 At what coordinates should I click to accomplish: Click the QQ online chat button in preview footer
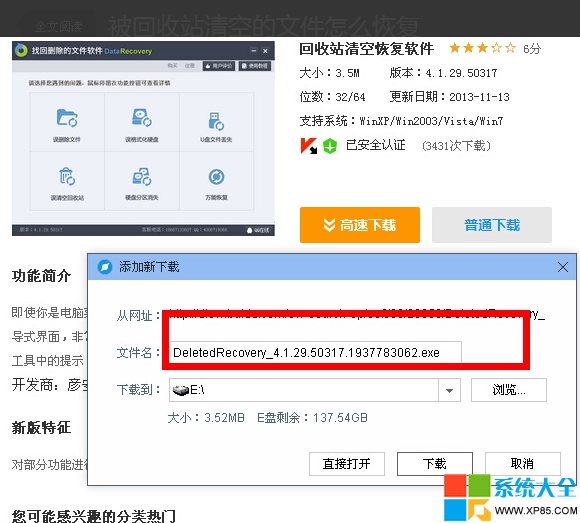coord(258,230)
